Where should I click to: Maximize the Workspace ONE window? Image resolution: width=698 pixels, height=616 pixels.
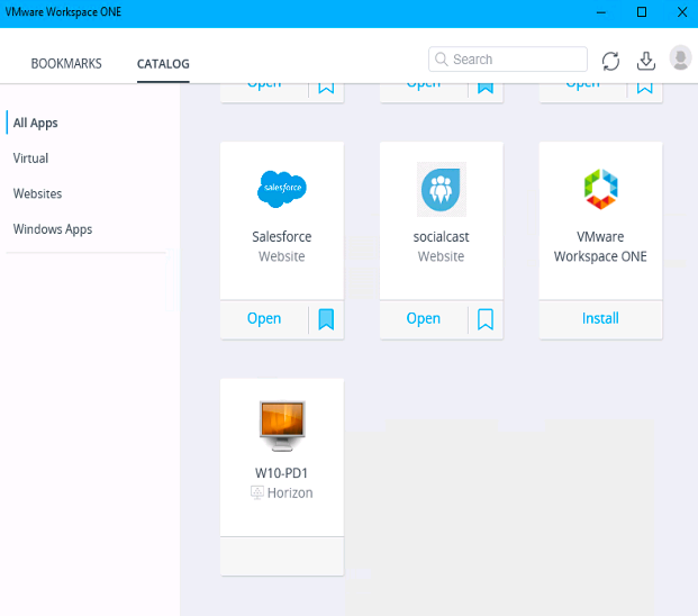pos(642,12)
